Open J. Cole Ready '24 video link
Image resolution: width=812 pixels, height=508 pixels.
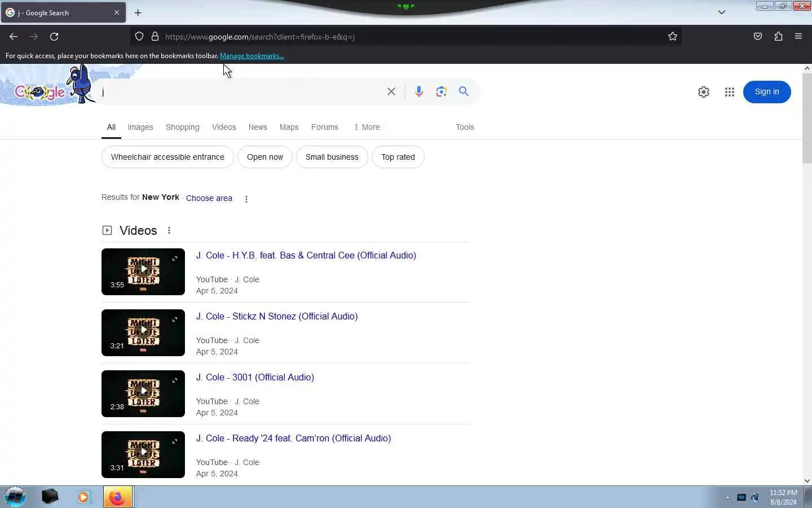tap(293, 438)
